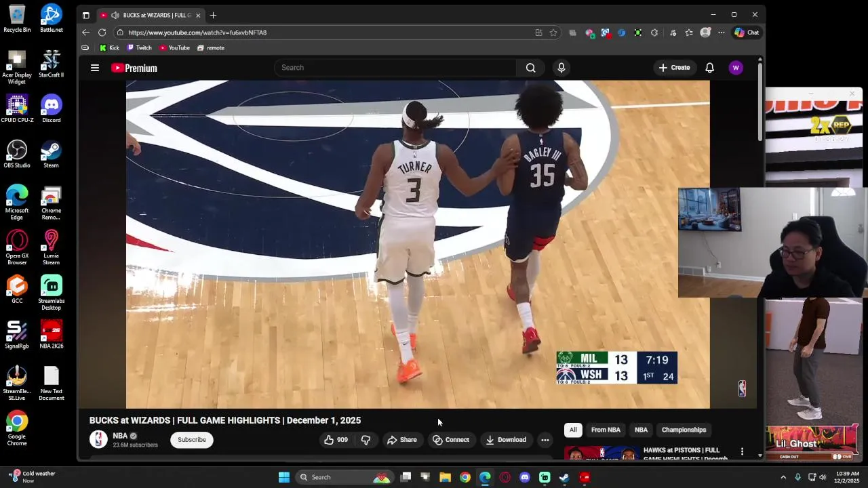This screenshot has height=488, width=868.
Task: Show hidden system tray icons chevron
Action: click(783, 477)
